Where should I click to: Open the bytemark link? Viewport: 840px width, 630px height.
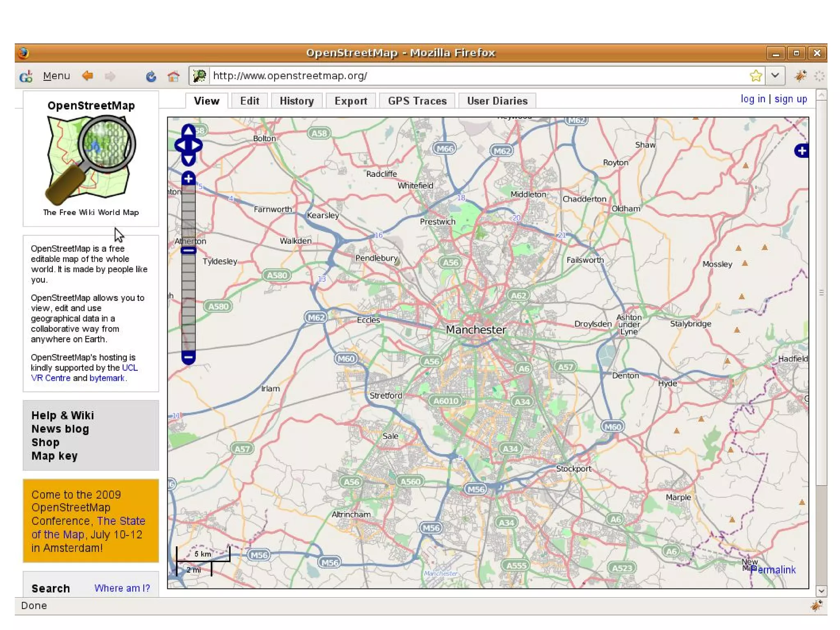click(x=107, y=378)
